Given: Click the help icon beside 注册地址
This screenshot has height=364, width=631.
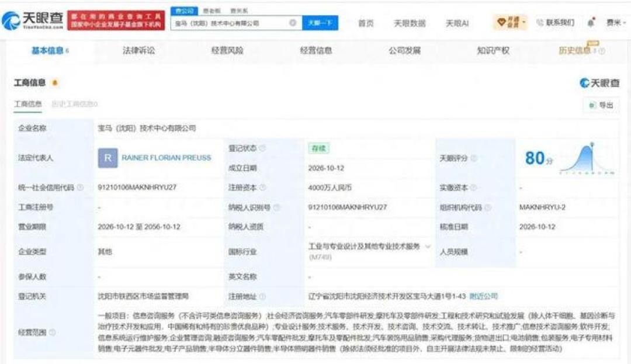Looking at the screenshot, I should coord(263,296).
